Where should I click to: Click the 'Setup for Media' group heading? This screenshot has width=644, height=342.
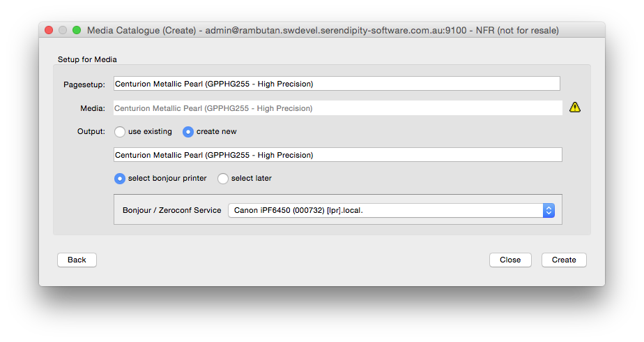tap(87, 59)
